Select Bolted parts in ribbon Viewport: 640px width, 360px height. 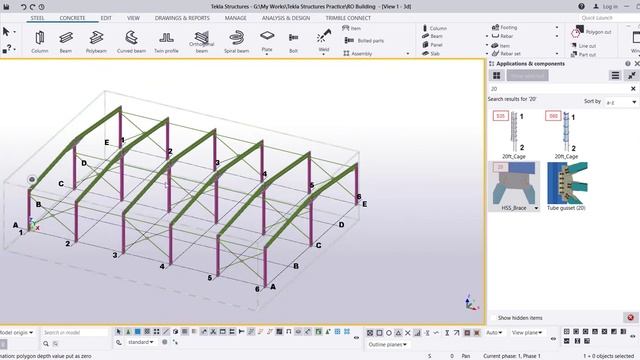(x=364, y=40)
